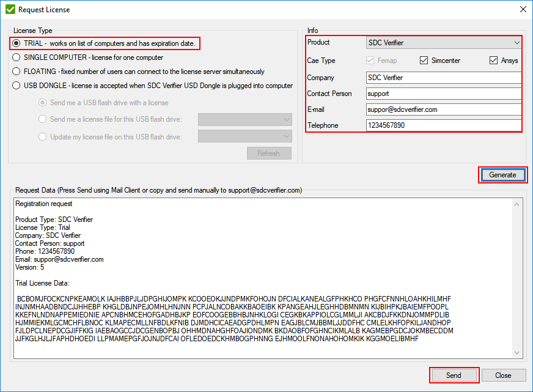Click the Contact Person input field
The image size is (533, 392).
point(444,94)
